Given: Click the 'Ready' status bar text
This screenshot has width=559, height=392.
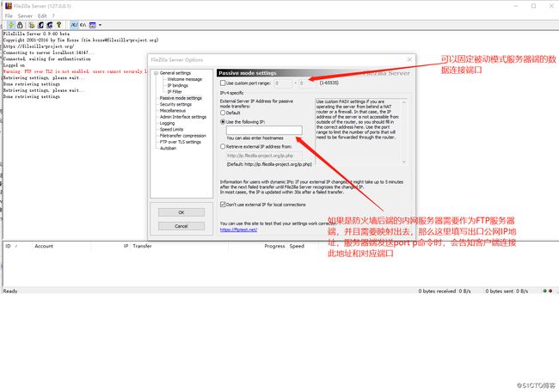Looking at the screenshot, I should [10, 291].
